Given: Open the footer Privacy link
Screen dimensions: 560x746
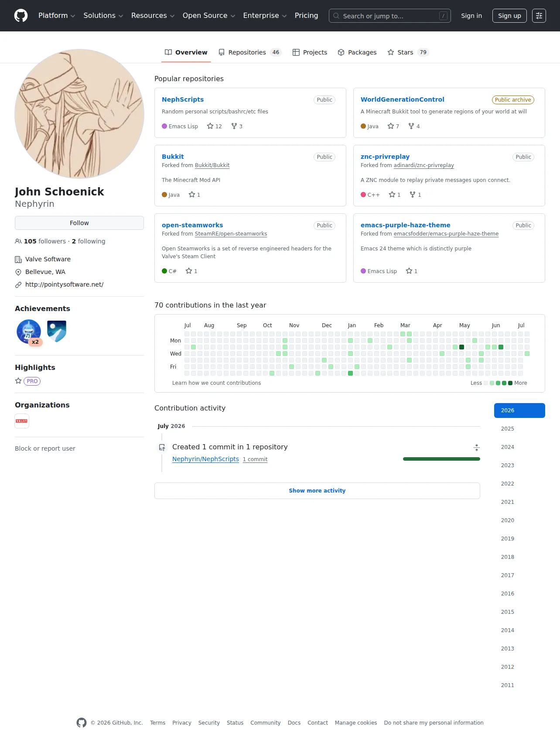Looking at the screenshot, I should 182,723.
